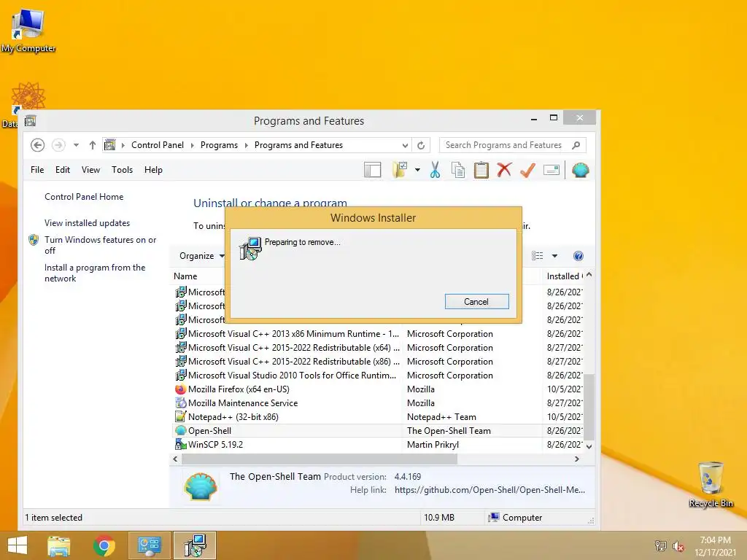
Task: Open View installed updates link
Action: point(88,223)
